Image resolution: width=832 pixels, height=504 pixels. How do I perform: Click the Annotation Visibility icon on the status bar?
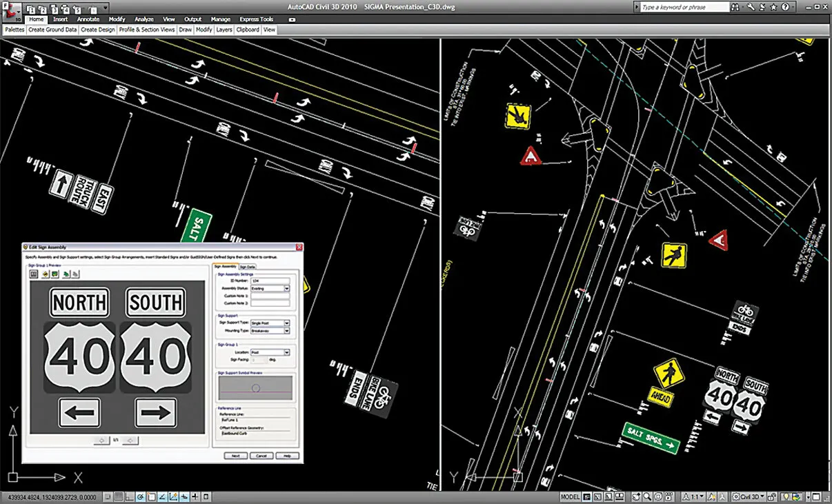[711, 496]
